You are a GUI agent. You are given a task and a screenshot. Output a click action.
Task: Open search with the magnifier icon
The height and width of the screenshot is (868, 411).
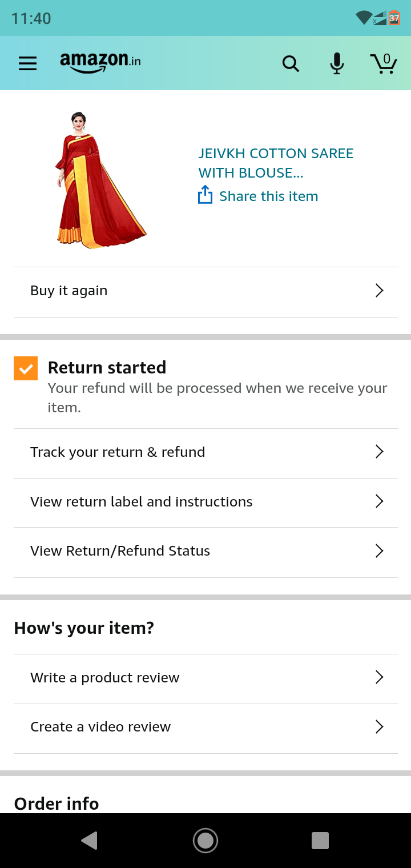(291, 63)
